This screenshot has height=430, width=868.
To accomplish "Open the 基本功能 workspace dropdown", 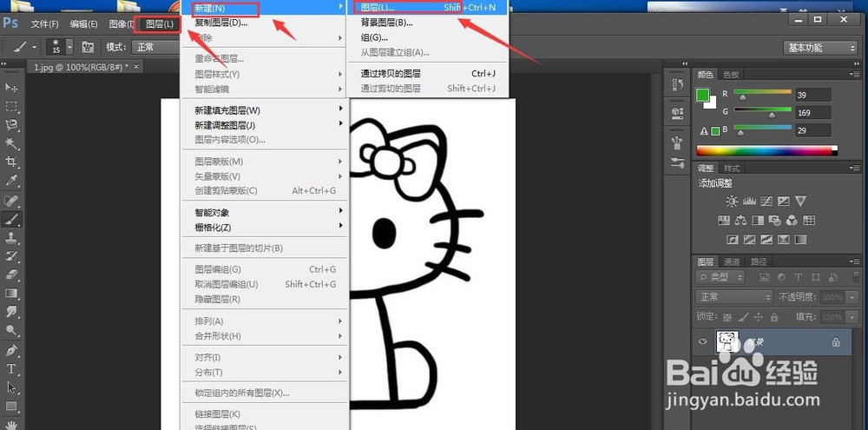I will 820,48.
